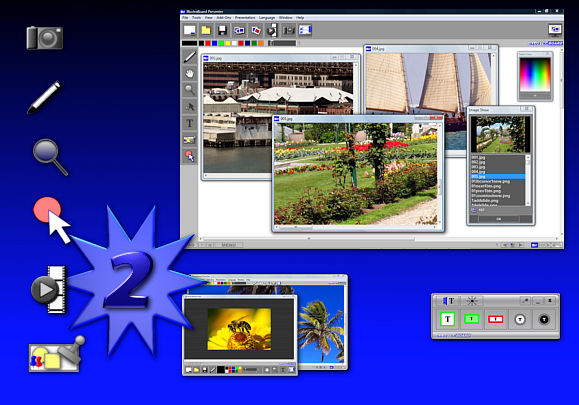Open the Presentation menu
This screenshot has width=579, height=405.
[x=245, y=18]
